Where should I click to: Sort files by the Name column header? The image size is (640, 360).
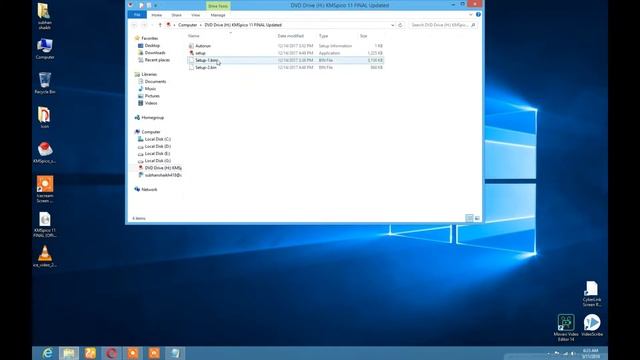coord(193,36)
